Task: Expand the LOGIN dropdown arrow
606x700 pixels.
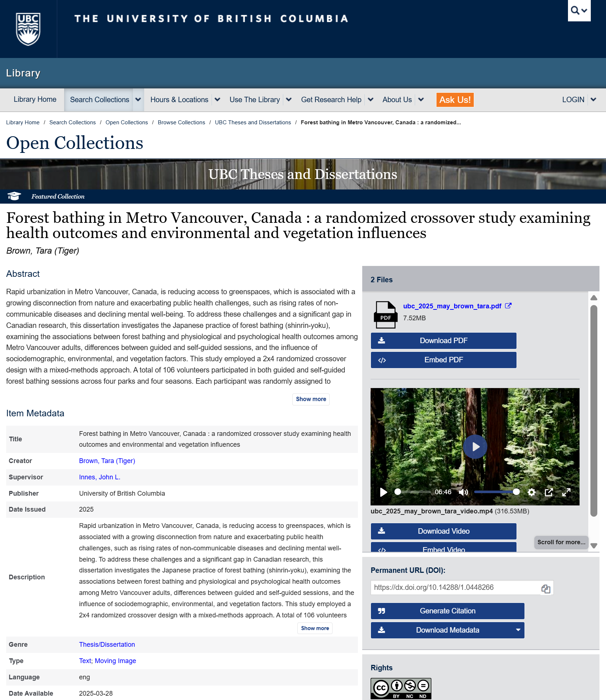Action: click(593, 100)
